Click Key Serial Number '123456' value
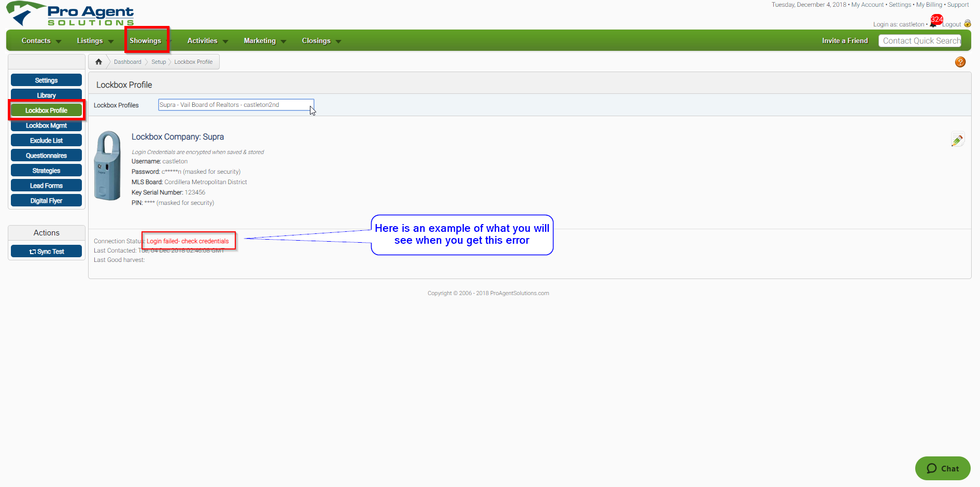This screenshot has width=980, height=487. click(195, 192)
